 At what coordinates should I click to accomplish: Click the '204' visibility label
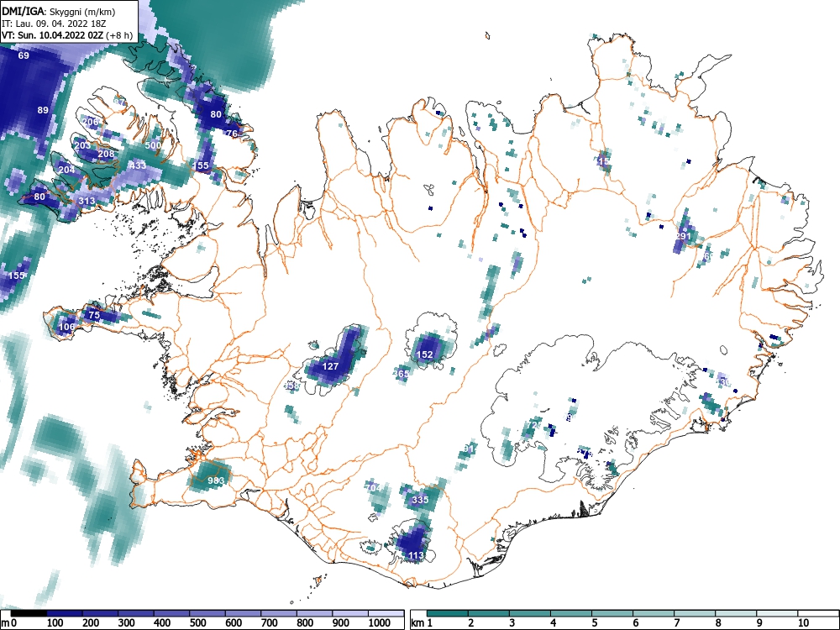(x=67, y=170)
